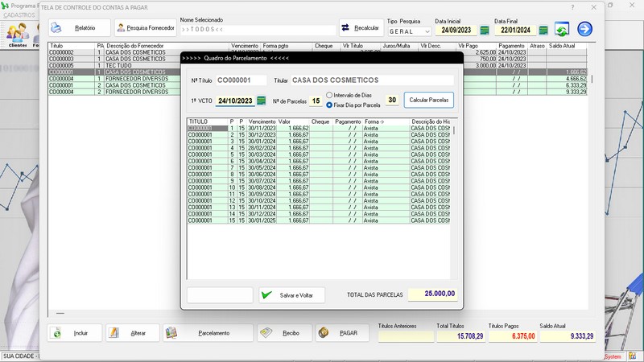Click the fixed day field showing 30
This screenshot has height=362, width=644.
point(392,101)
